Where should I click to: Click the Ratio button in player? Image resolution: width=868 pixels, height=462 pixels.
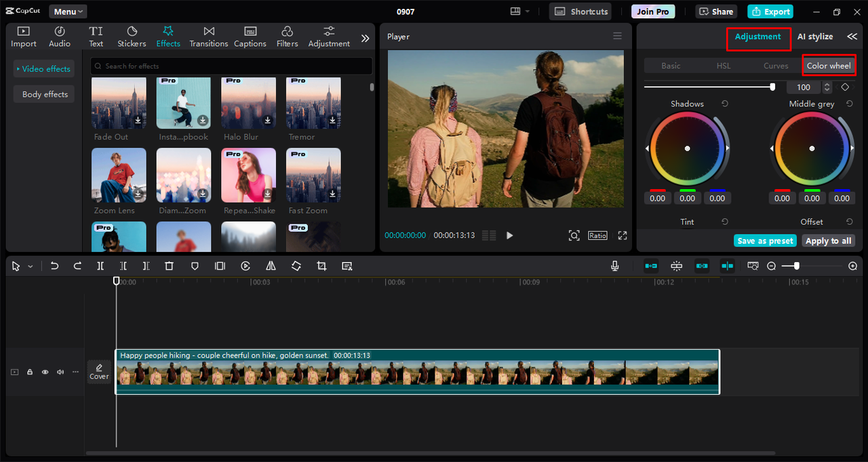click(597, 235)
